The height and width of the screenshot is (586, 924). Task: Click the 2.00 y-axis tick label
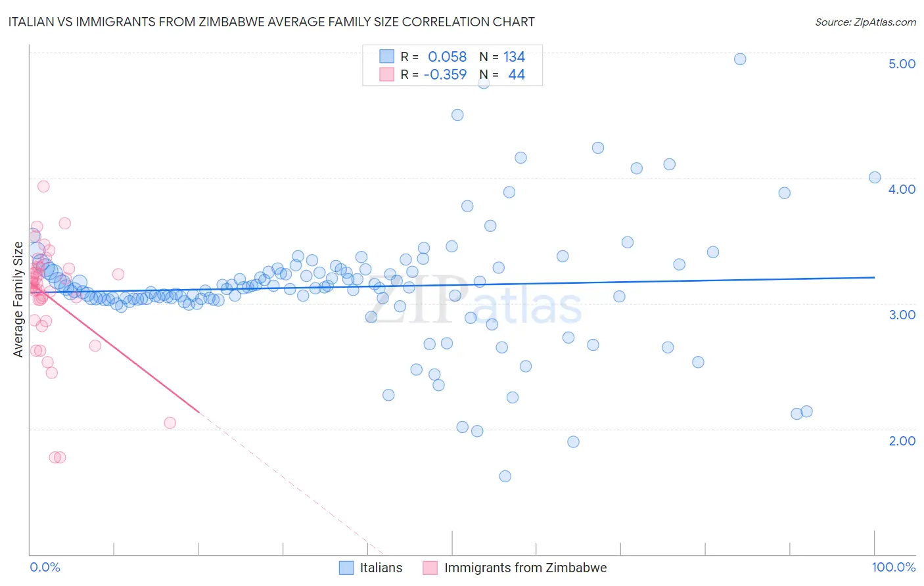pos(902,441)
